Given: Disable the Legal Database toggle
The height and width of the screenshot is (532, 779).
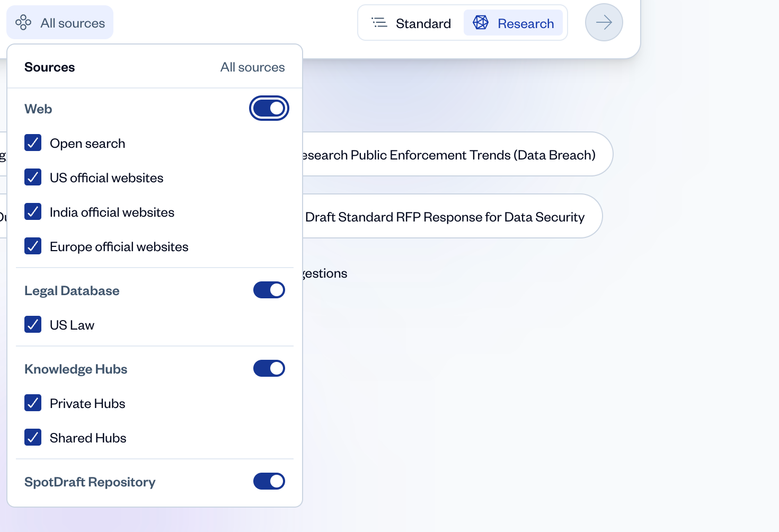Looking at the screenshot, I should tap(269, 290).
